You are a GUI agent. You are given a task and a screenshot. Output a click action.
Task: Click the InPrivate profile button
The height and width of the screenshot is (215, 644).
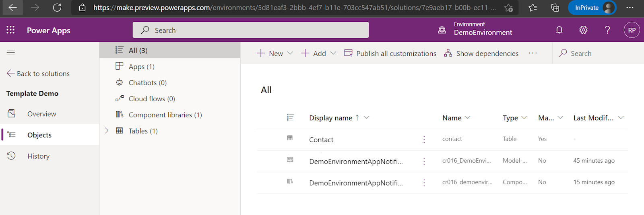(592, 8)
